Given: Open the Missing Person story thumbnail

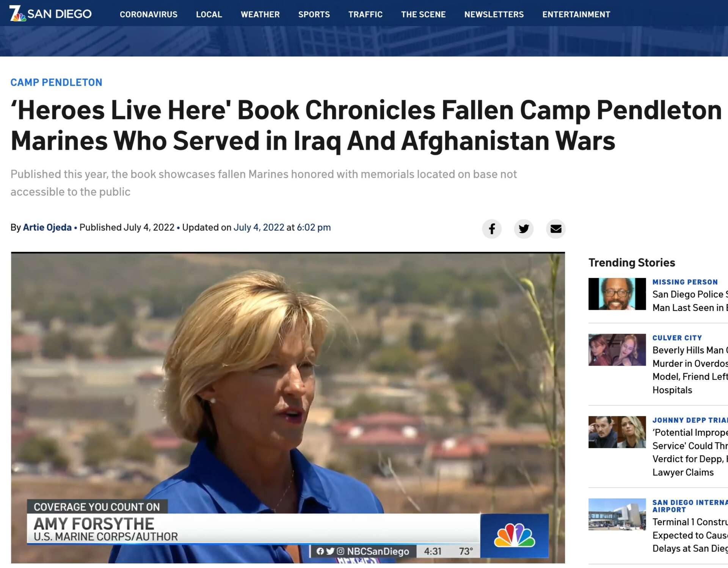Looking at the screenshot, I should (617, 294).
